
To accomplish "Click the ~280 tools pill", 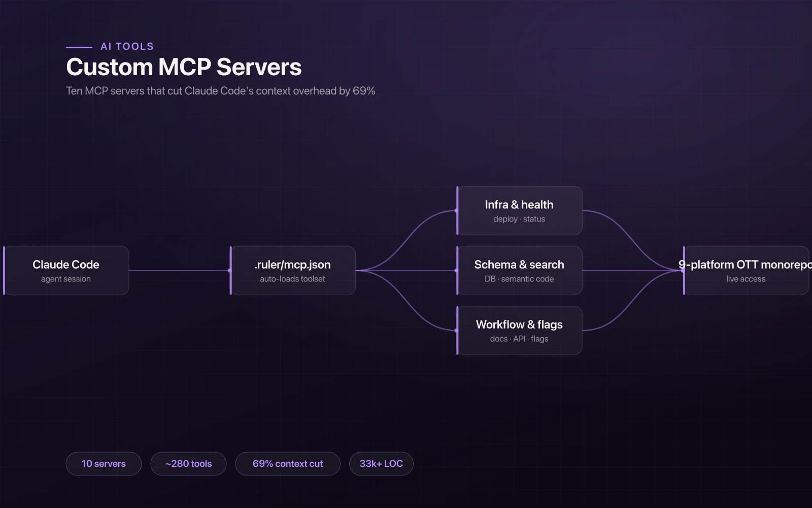I will pos(188,464).
